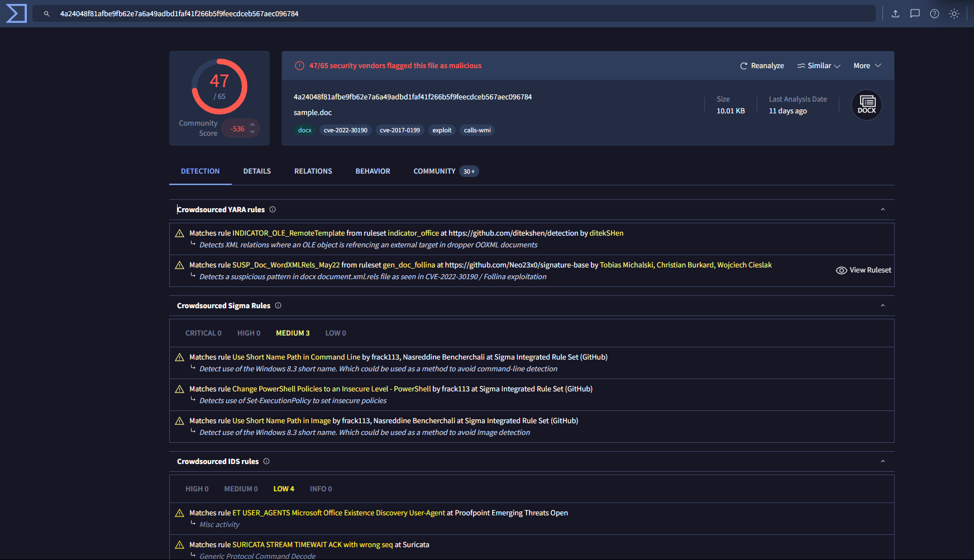
Task: Click the calls-wmi tag
Action: [478, 131]
